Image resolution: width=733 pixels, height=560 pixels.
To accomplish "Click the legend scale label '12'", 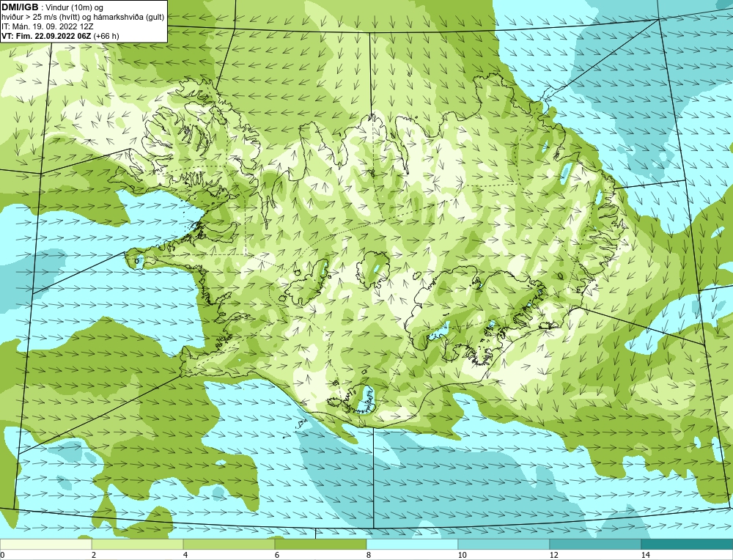I will click(554, 555).
